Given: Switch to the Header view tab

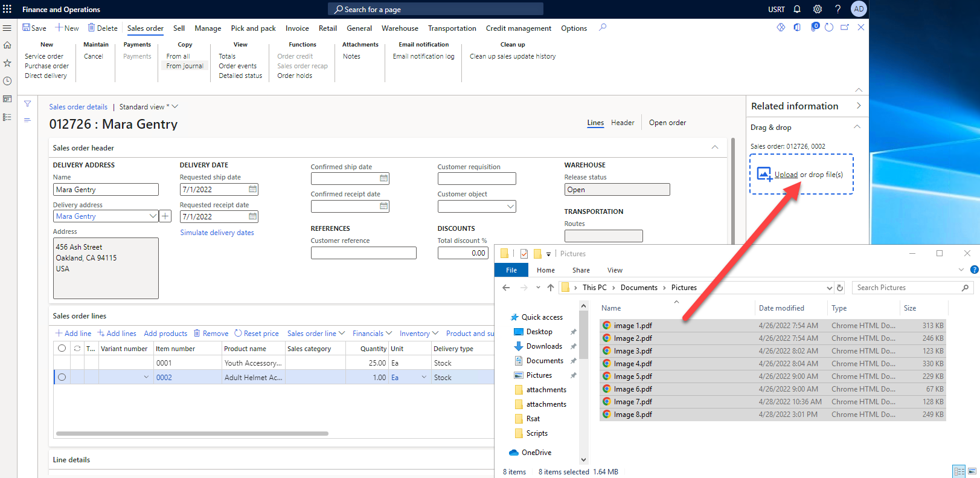Looking at the screenshot, I should [x=622, y=123].
